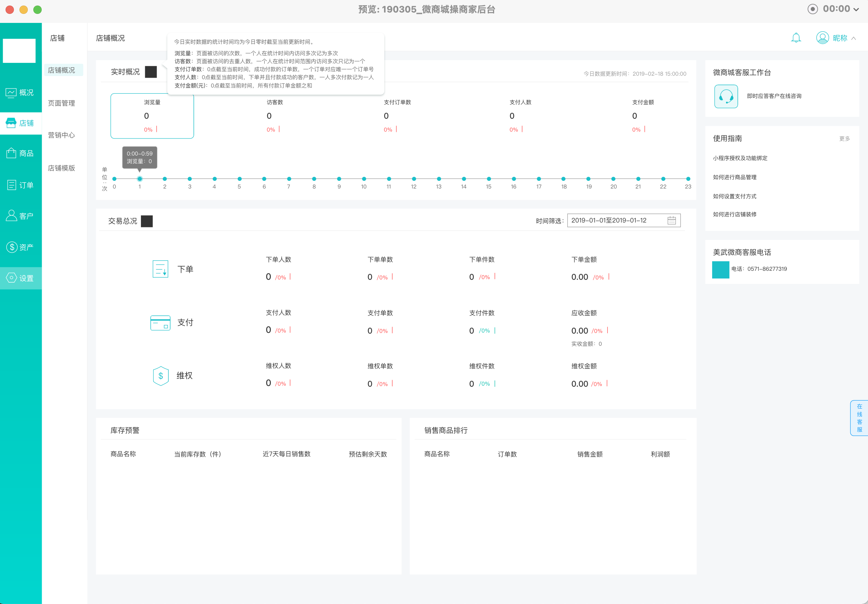This screenshot has width=868, height=604.
Task: Click the 在线客服 floating button
Action: [859, 418]
